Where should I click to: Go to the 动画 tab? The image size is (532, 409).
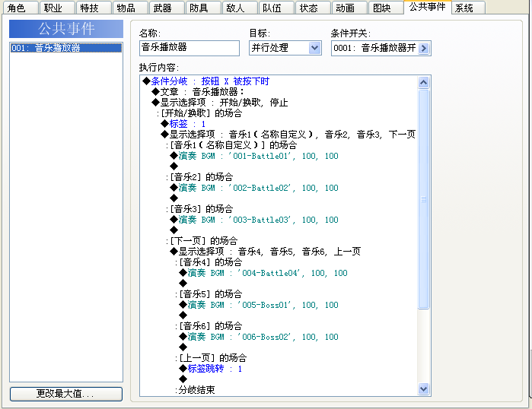pos(350,8)
